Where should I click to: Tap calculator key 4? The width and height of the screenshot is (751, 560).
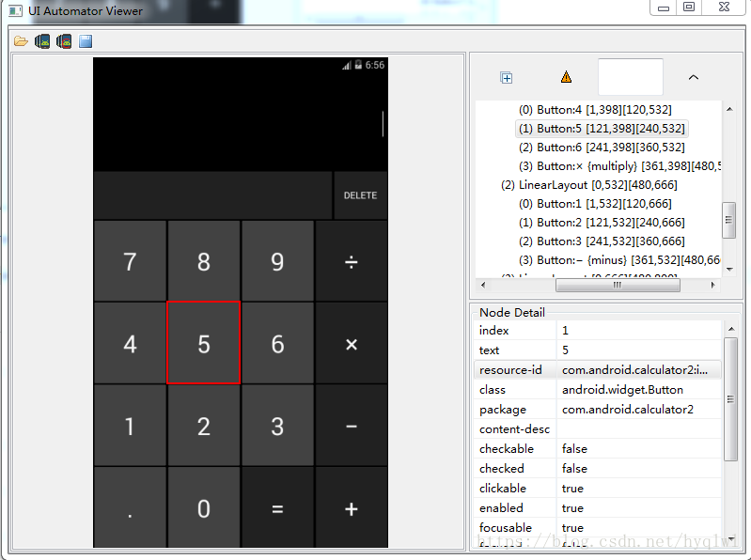[x=130, y=344]
